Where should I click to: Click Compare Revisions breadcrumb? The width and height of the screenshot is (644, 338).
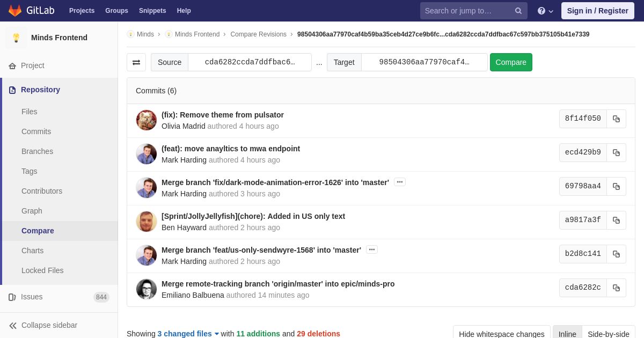click(x=259, y=34)
